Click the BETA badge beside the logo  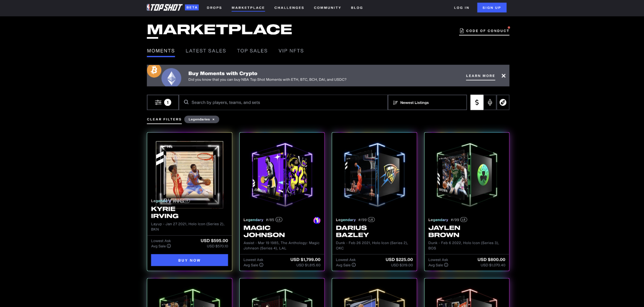coord(192,7)
